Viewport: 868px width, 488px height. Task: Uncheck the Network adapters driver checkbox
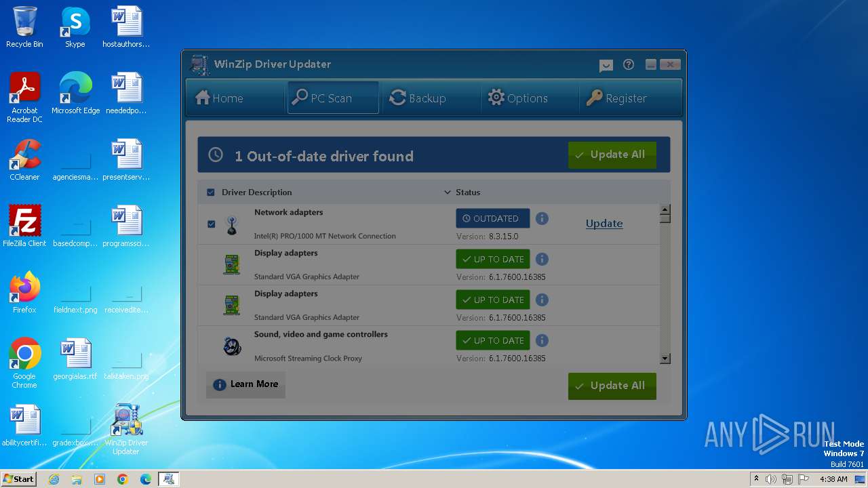click(x=211, y=224)
